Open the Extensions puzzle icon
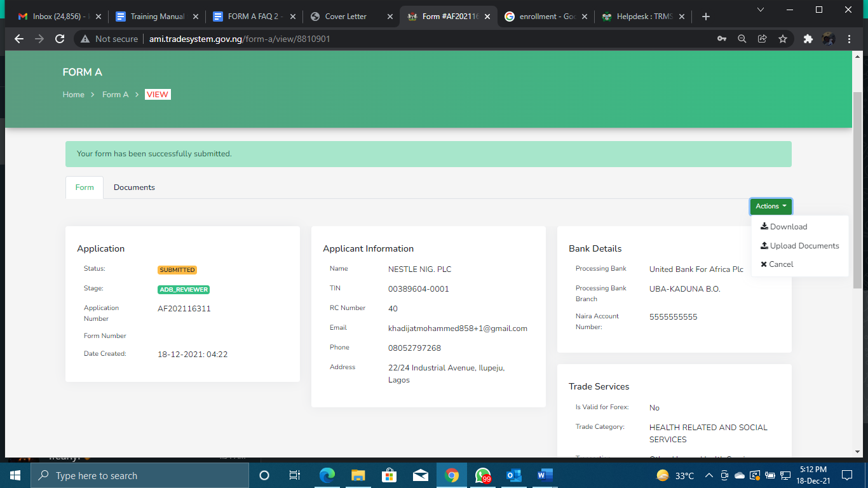This screenshot has height=488, width=868. (x=808, y=39)
